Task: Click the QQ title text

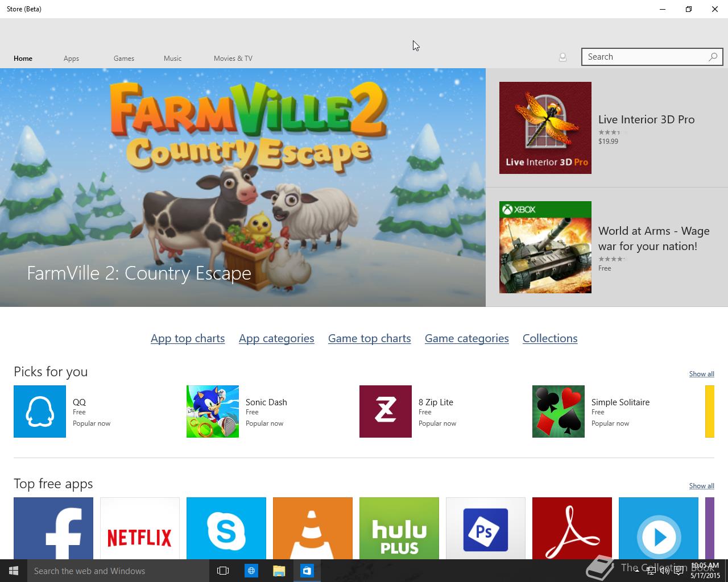Action: pyautogui.click(x=79, y=402)
